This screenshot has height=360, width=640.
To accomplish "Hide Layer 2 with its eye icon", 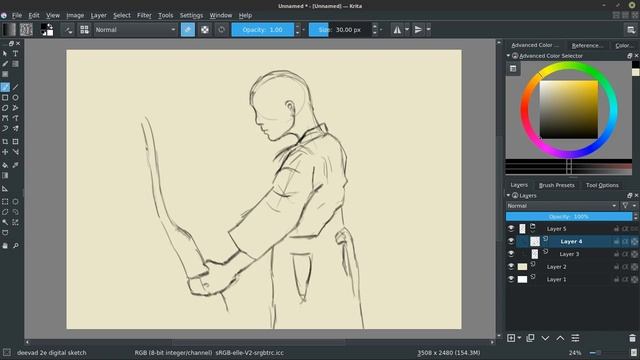I will click(511, 267).
